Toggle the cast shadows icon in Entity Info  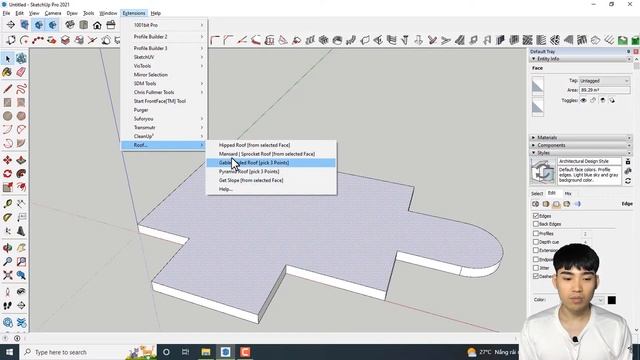click(x=612, y=100)
